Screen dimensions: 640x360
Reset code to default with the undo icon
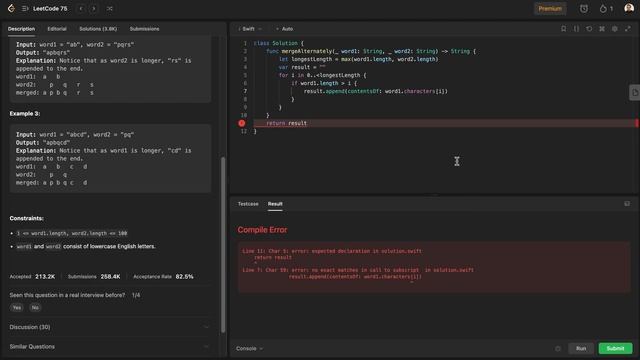pyautogui.click(x=589, y=29)
